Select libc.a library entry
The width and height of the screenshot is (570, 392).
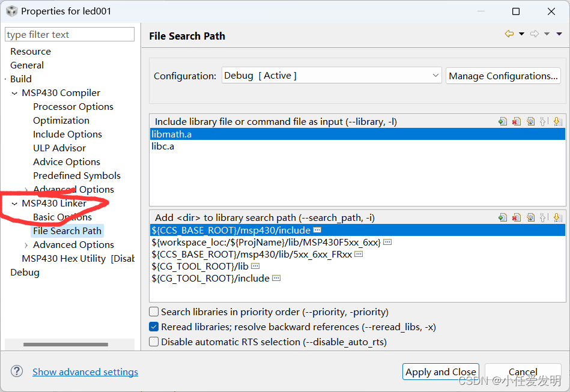click(x=357, y=146)
